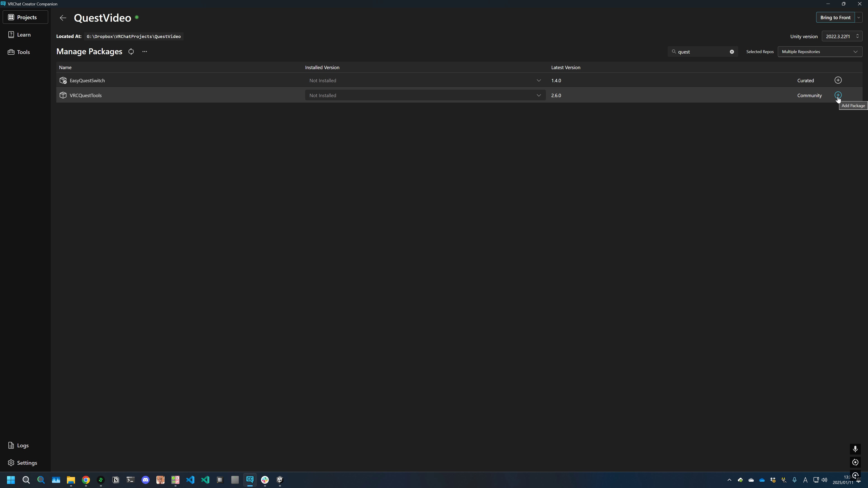
Task: Open the Settings page
Action: click(27, 463)
